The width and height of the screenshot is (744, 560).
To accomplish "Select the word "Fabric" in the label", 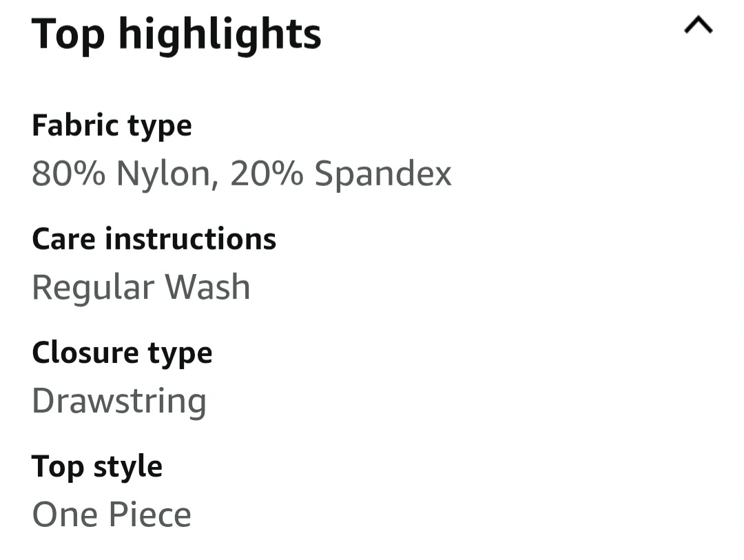I will 66,125.
